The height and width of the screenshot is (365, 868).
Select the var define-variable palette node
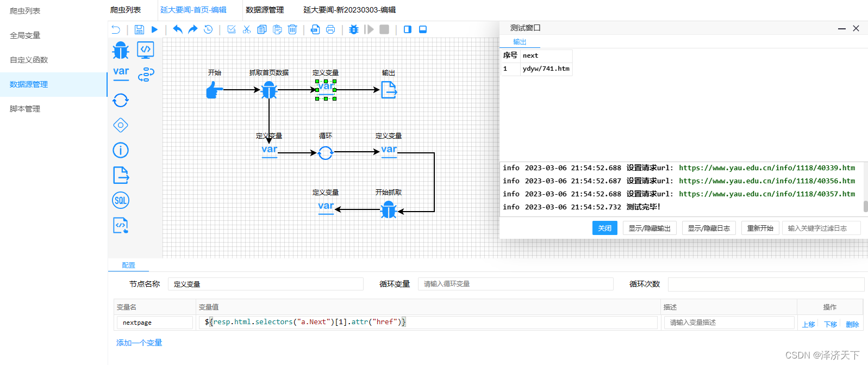click(121, 74)
